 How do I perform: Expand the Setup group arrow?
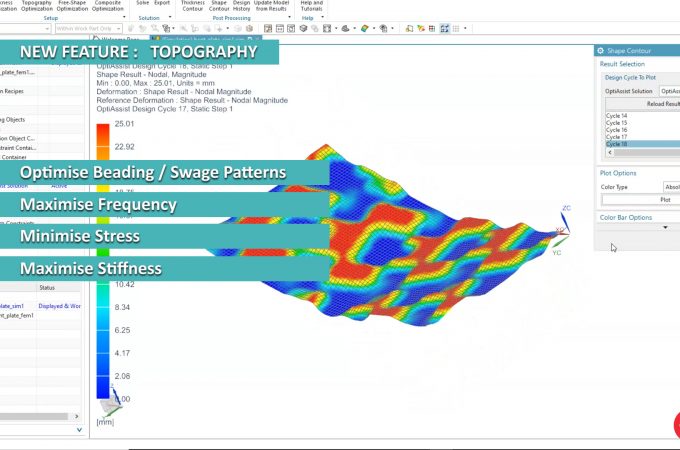click(124, 17)
